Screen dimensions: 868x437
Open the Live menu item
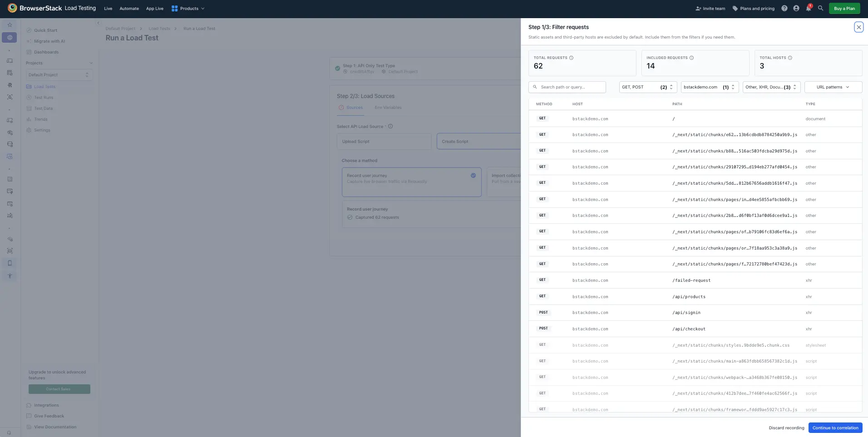pos(108,9)
